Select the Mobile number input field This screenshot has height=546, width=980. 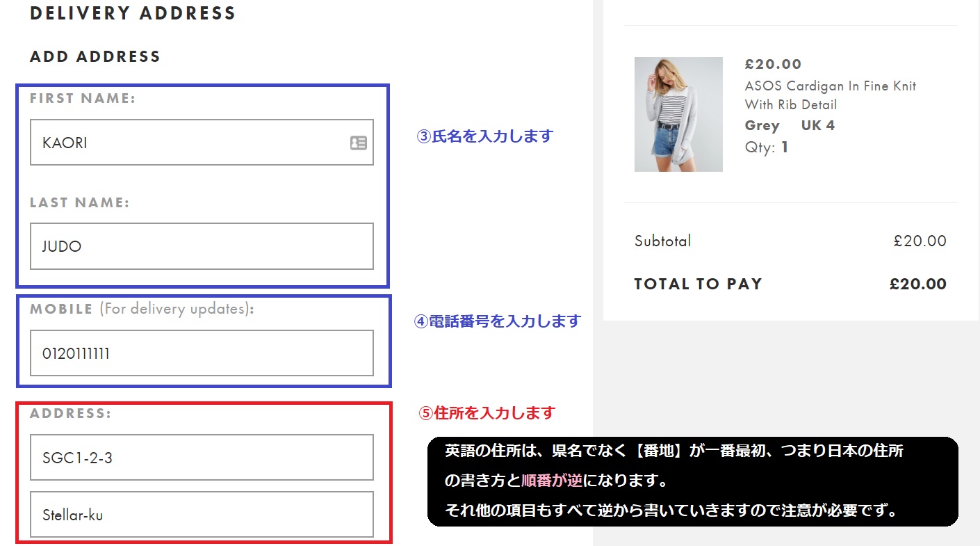coord(202,353)
